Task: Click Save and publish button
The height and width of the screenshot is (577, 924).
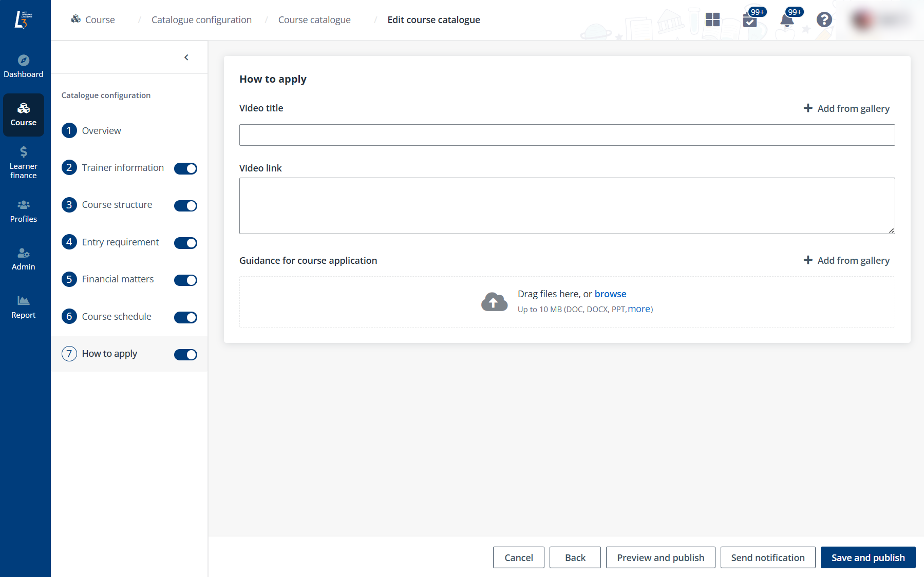Action: 868,557
